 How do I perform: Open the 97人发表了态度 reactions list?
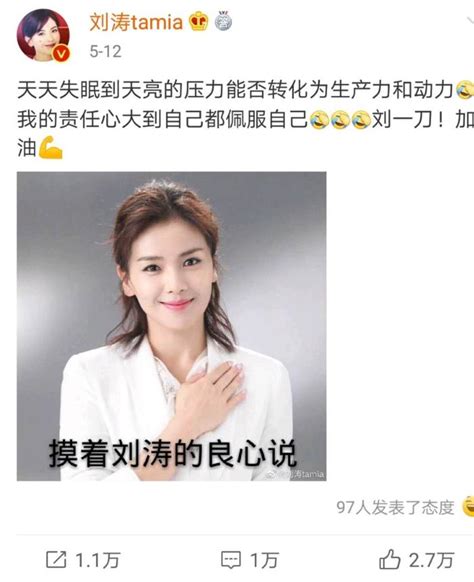click(x=395, y=507)
